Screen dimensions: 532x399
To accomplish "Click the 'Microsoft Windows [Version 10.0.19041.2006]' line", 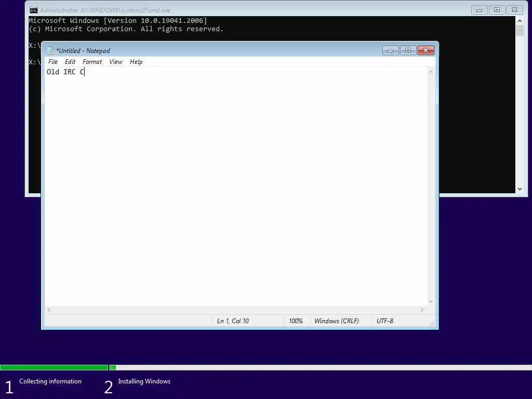I will pos(118,21).
